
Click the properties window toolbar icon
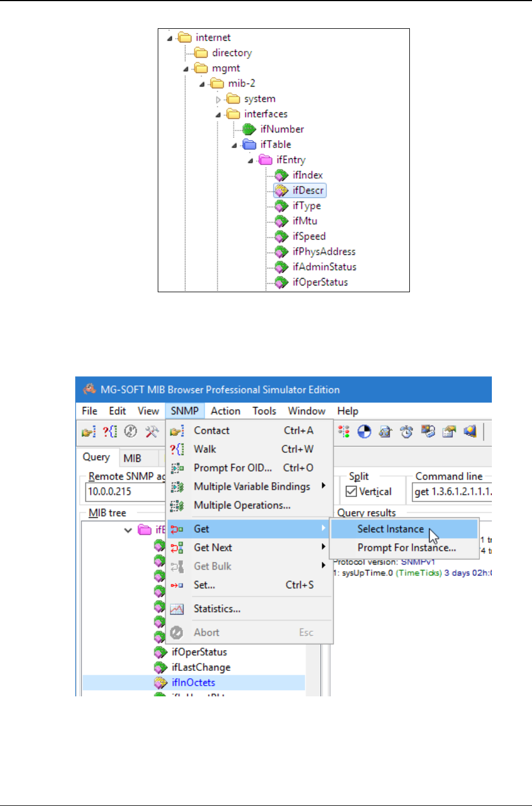click(x=449, y=432)
